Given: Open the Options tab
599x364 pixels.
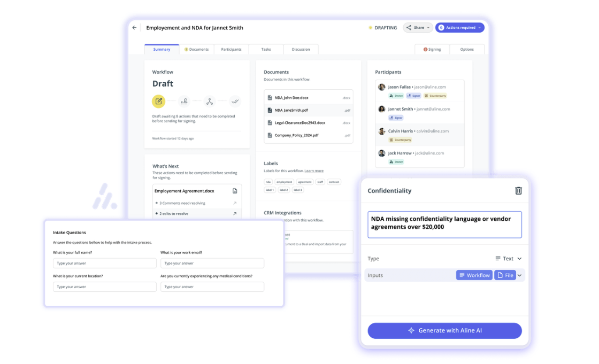Looking at the screenshot, I should click(x=467, y=49).
